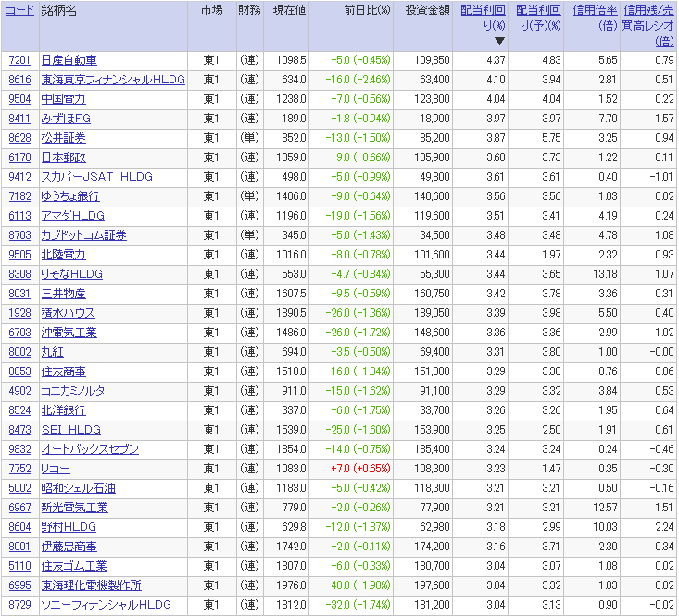This screenshot has width=679, height=616.
Task: Open stock code 9505 link
Action: click(20, 255)
